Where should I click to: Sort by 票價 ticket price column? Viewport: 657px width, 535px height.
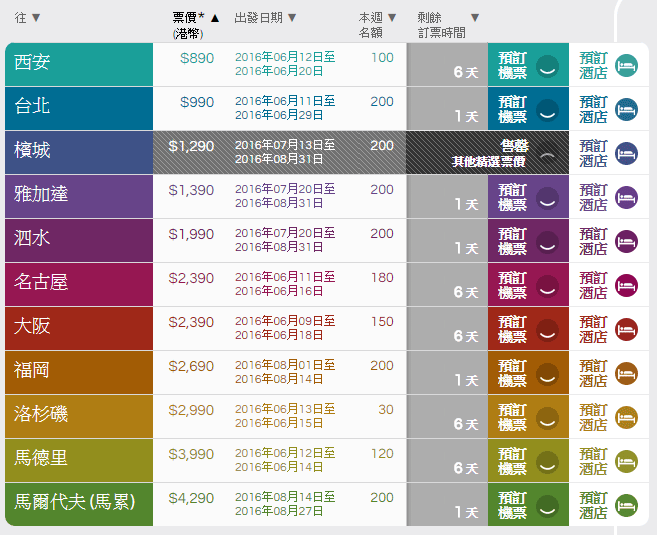pyautogui.click(x=196, y=18)
